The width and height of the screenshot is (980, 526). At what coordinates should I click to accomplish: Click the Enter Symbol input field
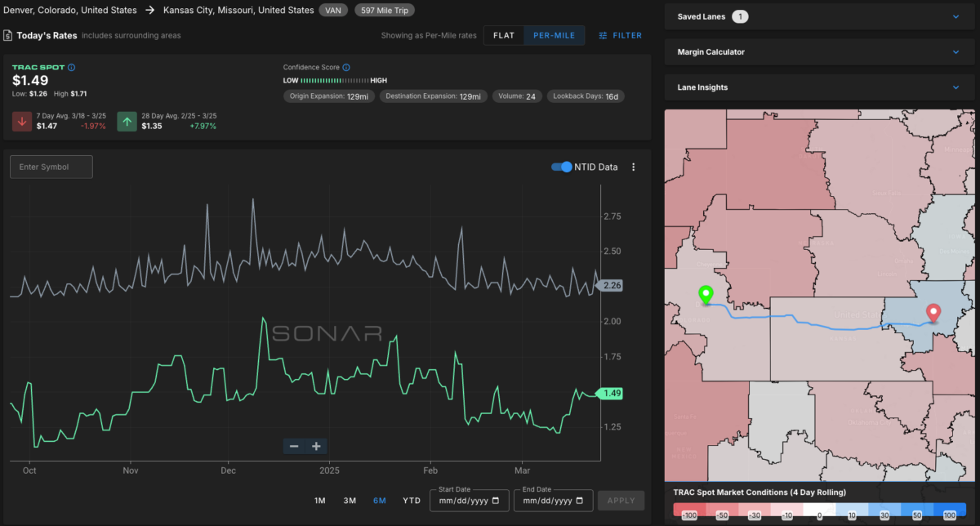(x=51, y=167)
